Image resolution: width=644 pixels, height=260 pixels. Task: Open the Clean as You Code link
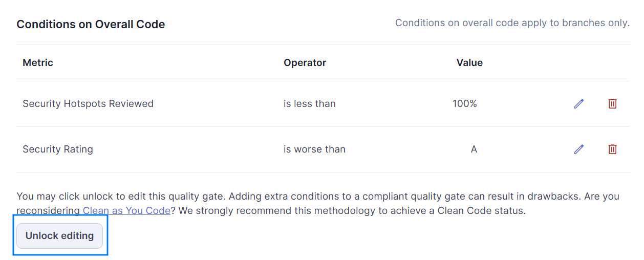click(126, 210)
